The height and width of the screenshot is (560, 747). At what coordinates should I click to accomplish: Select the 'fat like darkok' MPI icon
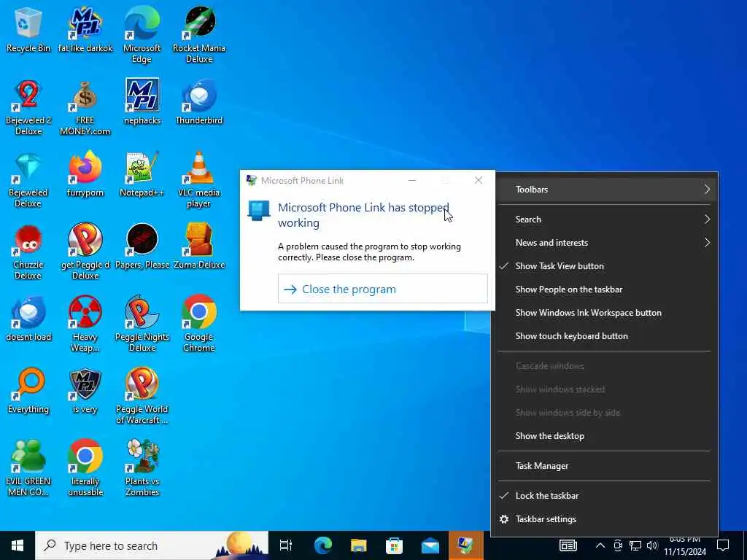pos(85,29)
